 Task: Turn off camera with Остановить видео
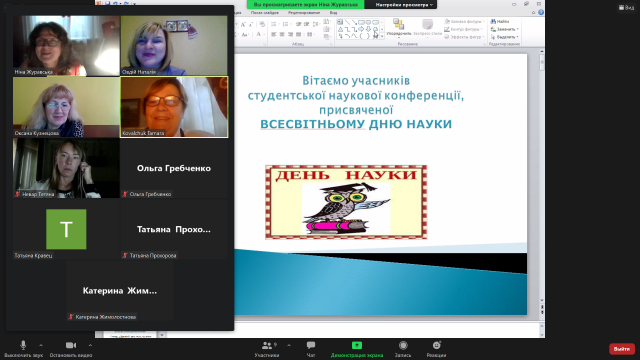[x=71, y=349]
